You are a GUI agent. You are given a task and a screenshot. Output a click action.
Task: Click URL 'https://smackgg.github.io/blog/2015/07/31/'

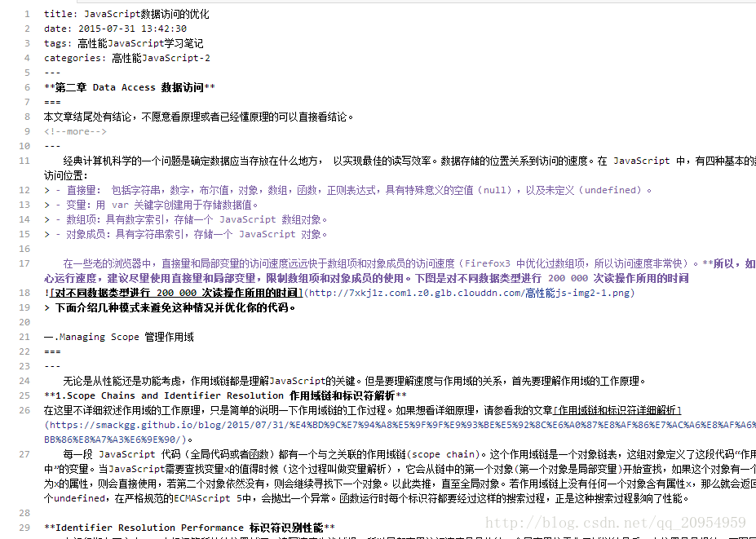tap(168, 425)
